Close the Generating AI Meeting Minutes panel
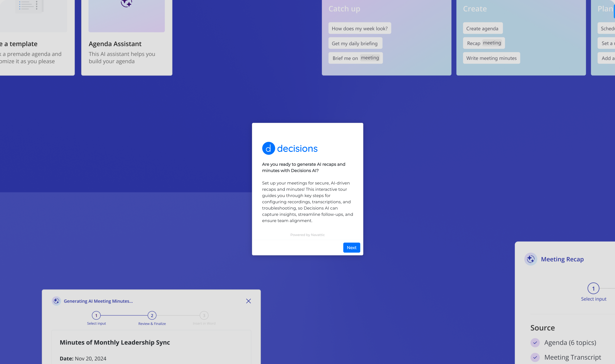This screenshot has width=615, height=364. tap(248, 301)
